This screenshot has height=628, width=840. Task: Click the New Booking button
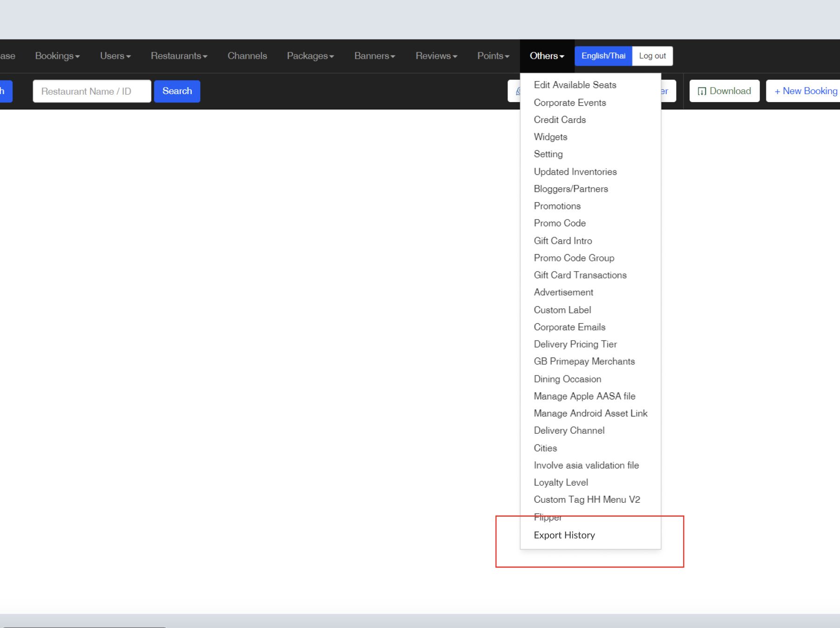tap(805, 91)
